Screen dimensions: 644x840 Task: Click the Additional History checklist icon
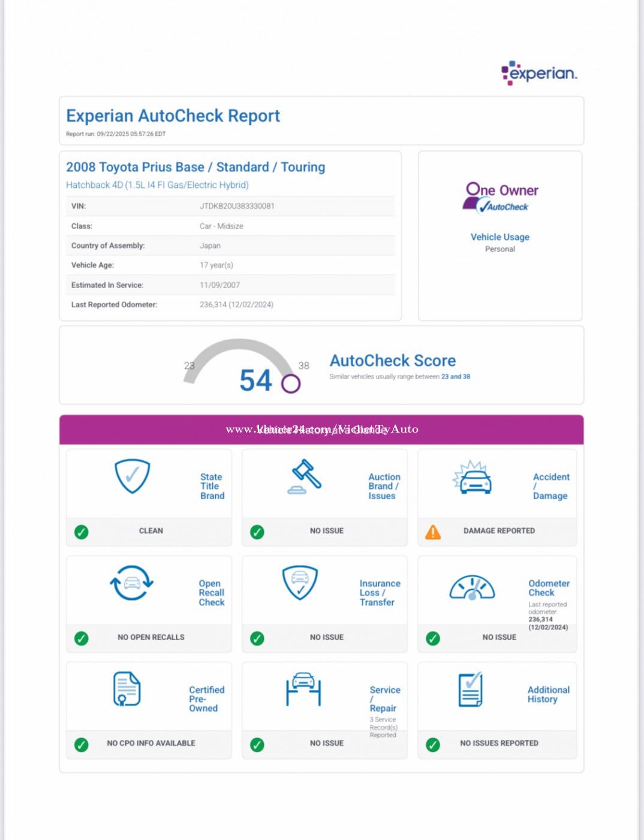(471, 689)
